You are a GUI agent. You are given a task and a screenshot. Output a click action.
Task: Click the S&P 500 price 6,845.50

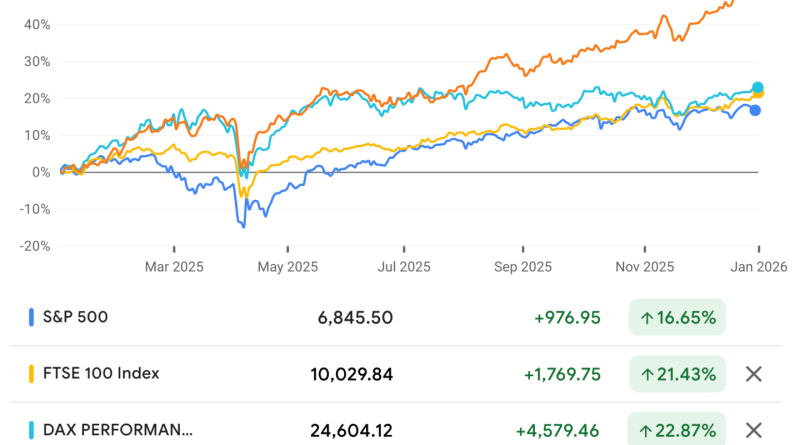pyautogui.click(x=347, y=318)
